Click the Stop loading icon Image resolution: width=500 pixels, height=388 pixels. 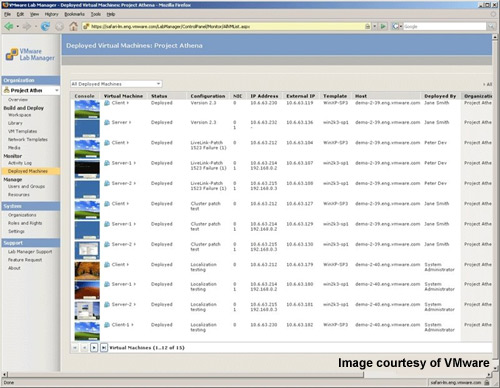59,26
